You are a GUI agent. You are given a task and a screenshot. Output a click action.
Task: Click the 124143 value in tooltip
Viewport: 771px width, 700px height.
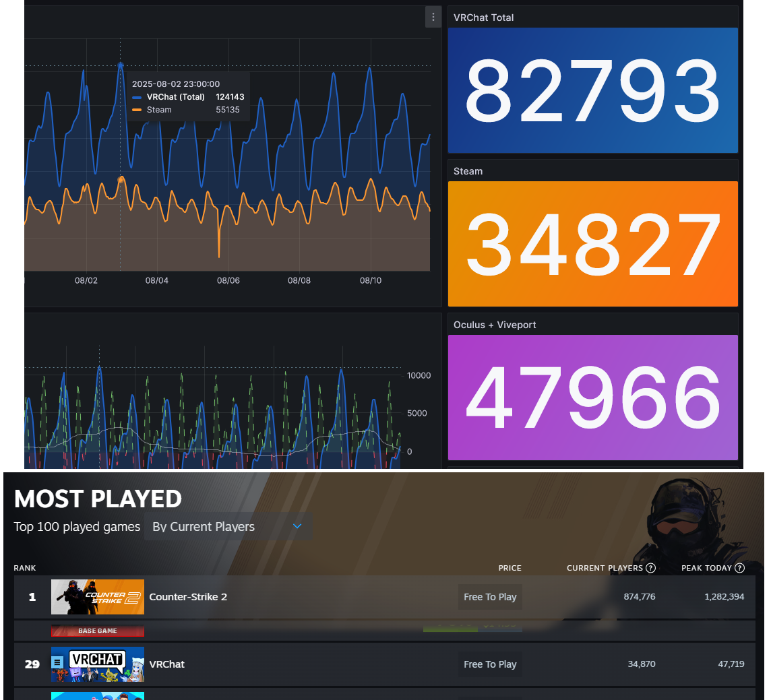click(x=230, y=97)
